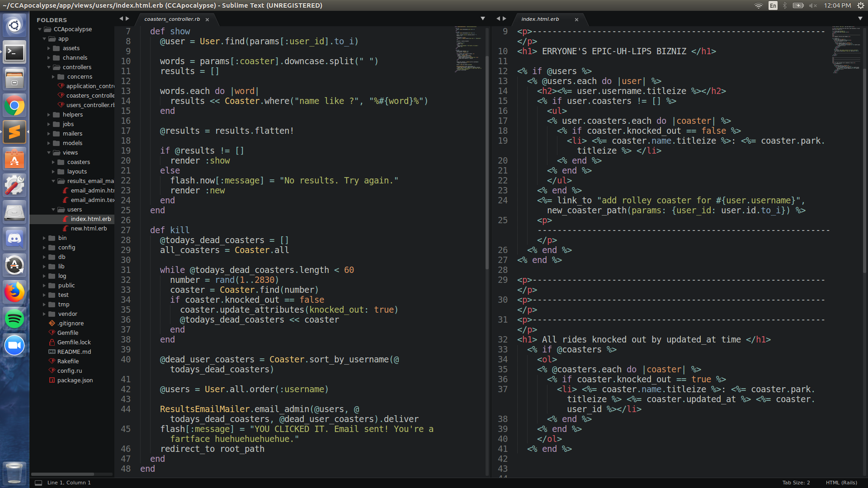Open new.html.erb in sidebar
868x488 pixels.
pyautogui.click(x=89, y=229)
